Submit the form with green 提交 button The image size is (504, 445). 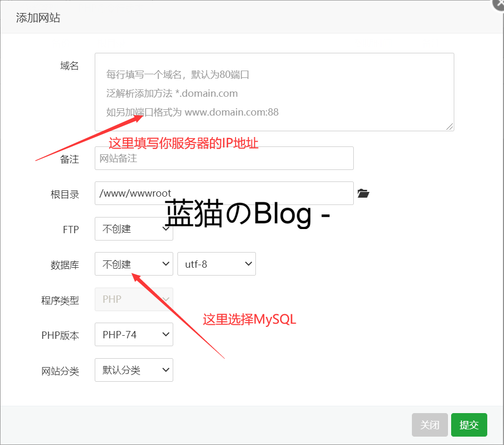[x=469, y=425]
